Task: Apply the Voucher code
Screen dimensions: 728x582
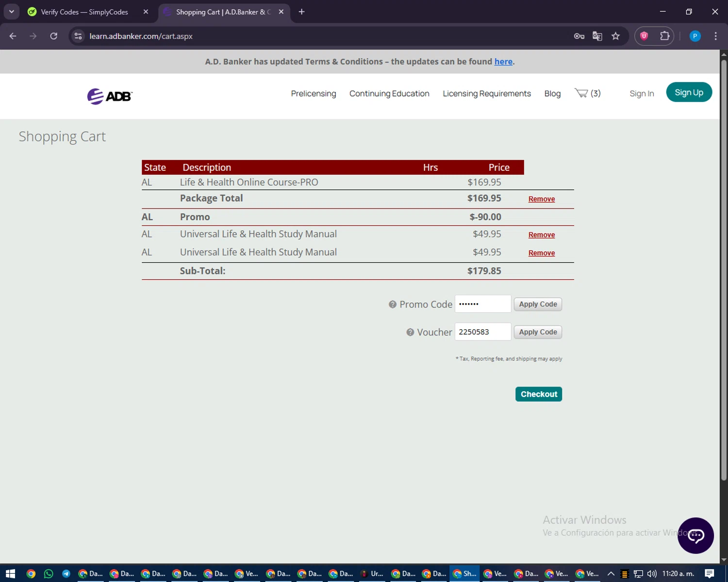Action: (538, 332)
